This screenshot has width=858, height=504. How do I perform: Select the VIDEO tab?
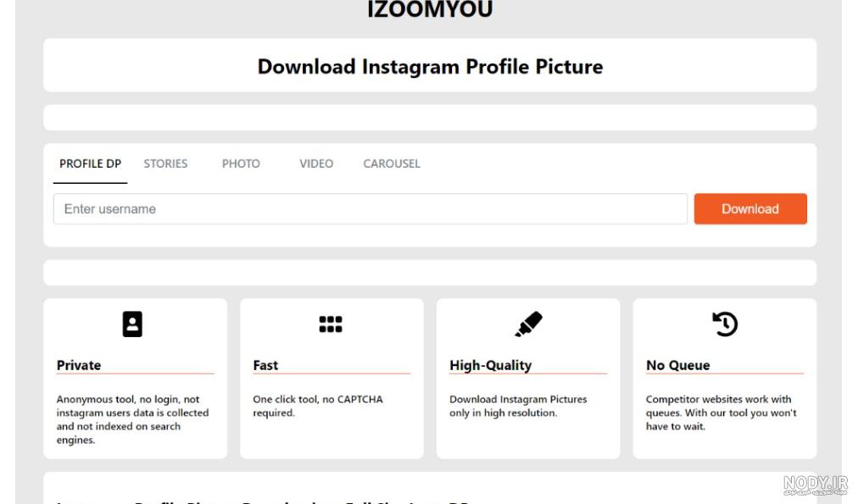click(316, 164)
